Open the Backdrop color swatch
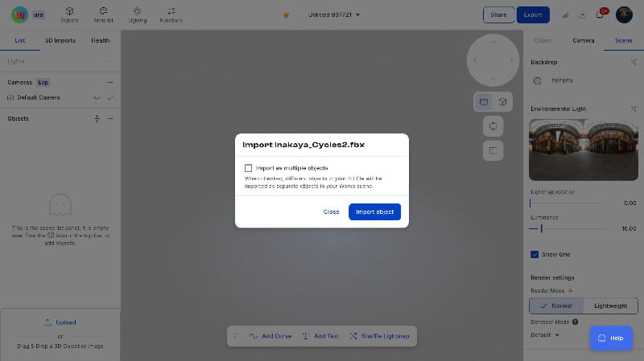This screenshot has width=644, height=361. coord(537,81)
